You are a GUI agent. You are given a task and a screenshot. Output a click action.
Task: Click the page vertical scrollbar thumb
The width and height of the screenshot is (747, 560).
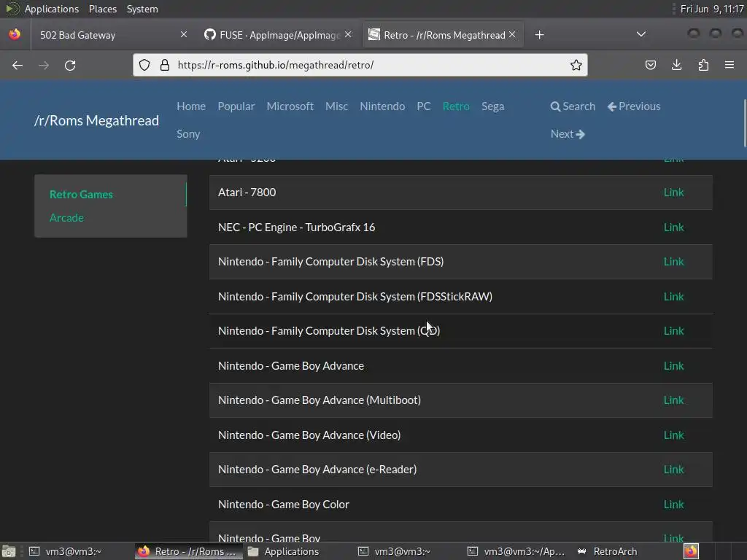[744, 122]
